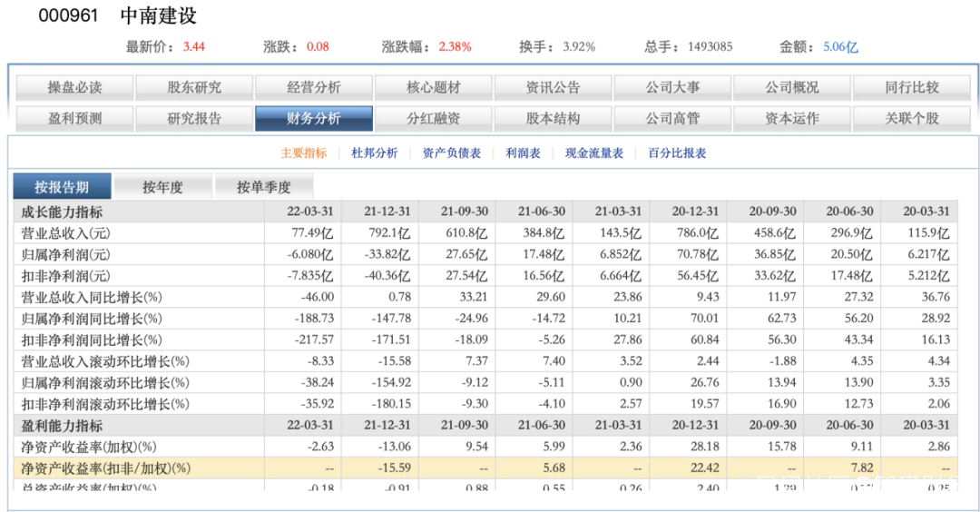
Task: Open the 现金流量表 link
Action: tap(594, 153)
